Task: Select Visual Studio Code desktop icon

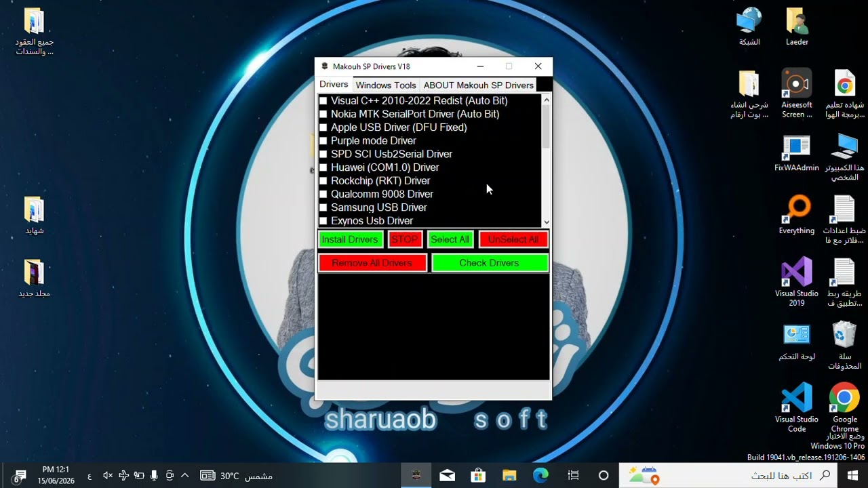Action: click(x=797, y=407)
